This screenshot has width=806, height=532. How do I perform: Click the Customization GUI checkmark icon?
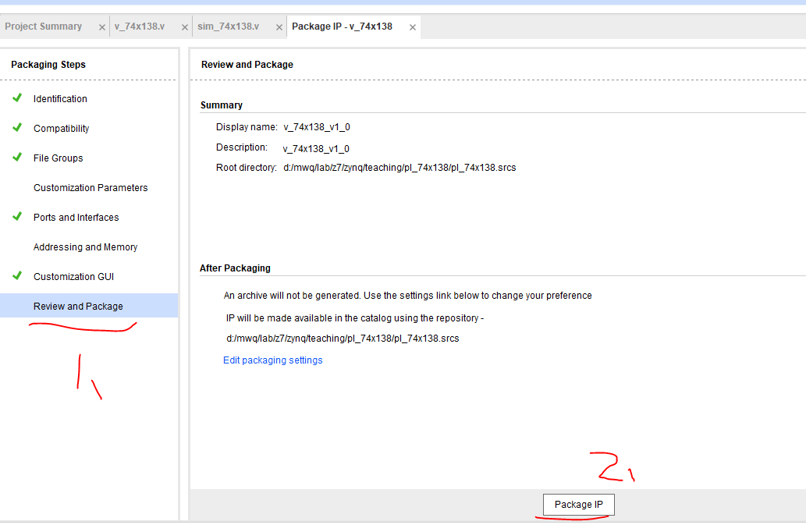click(17, 275)
